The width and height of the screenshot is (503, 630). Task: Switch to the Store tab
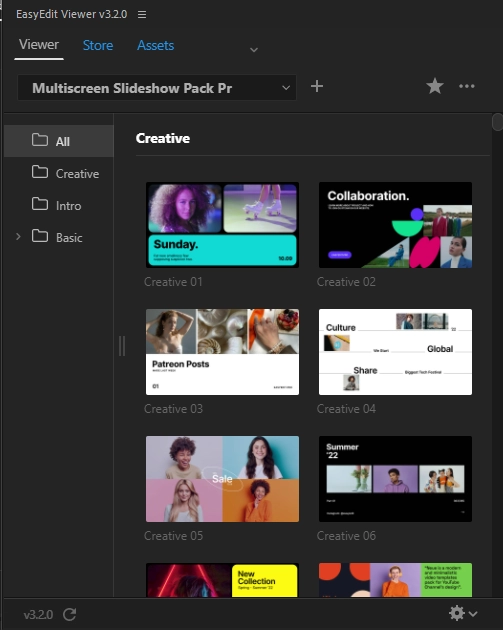click(x=98, y=45)
